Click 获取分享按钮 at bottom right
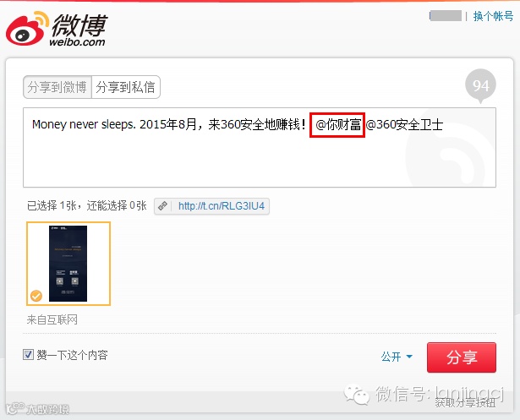 (x=466, y=403)
